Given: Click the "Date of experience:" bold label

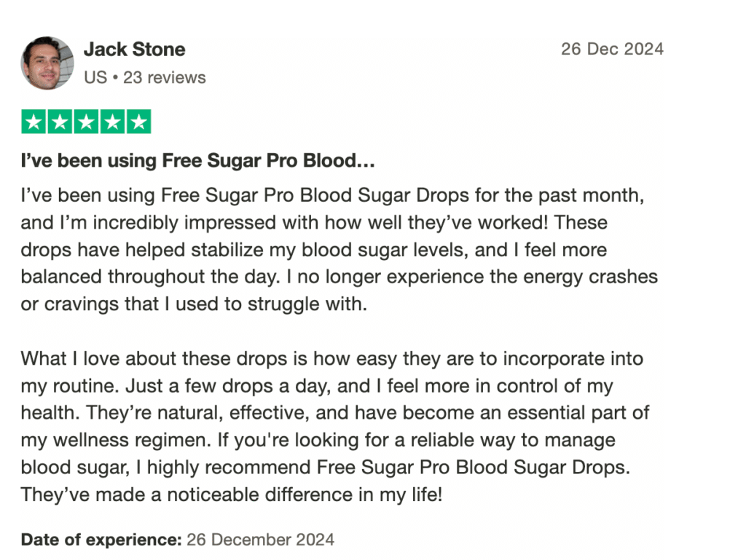Looking at the screenshot, I should pyautogui.click(x=101, y=540).
